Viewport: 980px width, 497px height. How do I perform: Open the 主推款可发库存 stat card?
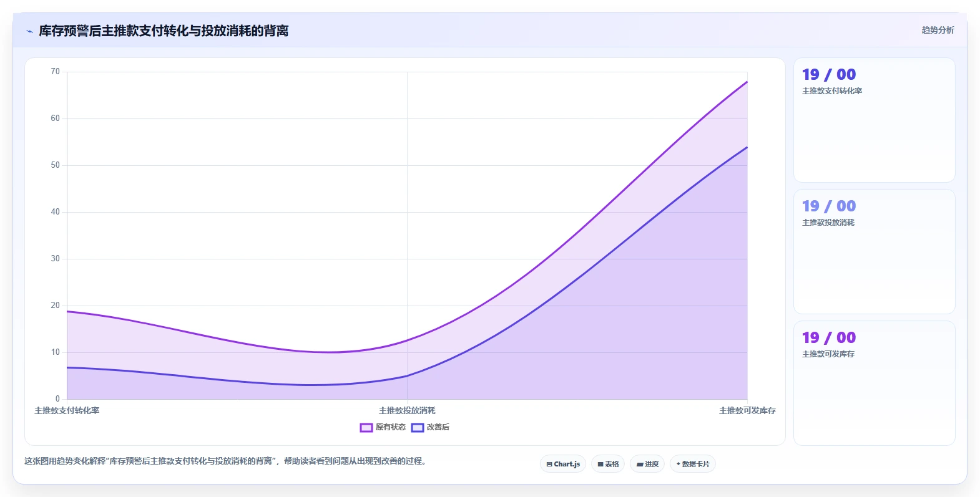coord(875,384)
